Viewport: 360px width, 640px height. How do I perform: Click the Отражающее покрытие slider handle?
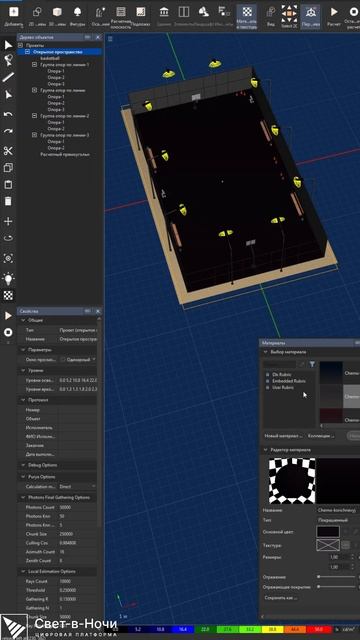click(x=319, y=587)
